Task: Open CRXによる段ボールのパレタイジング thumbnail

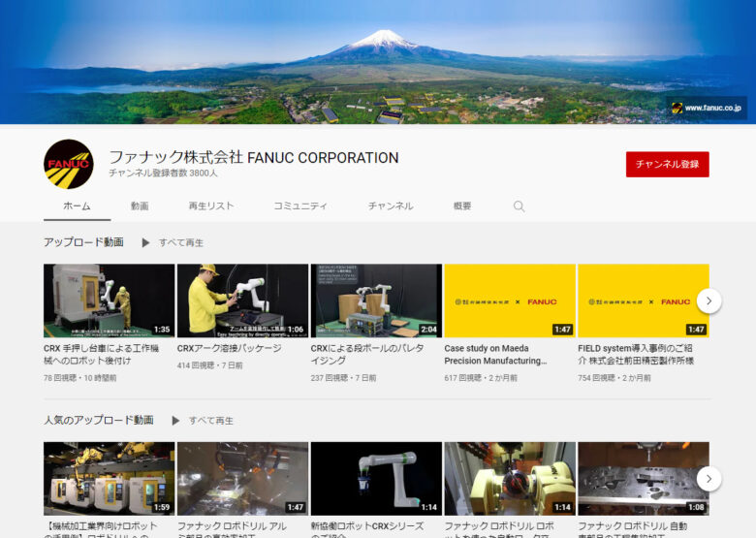Action: tap(376, 301)
